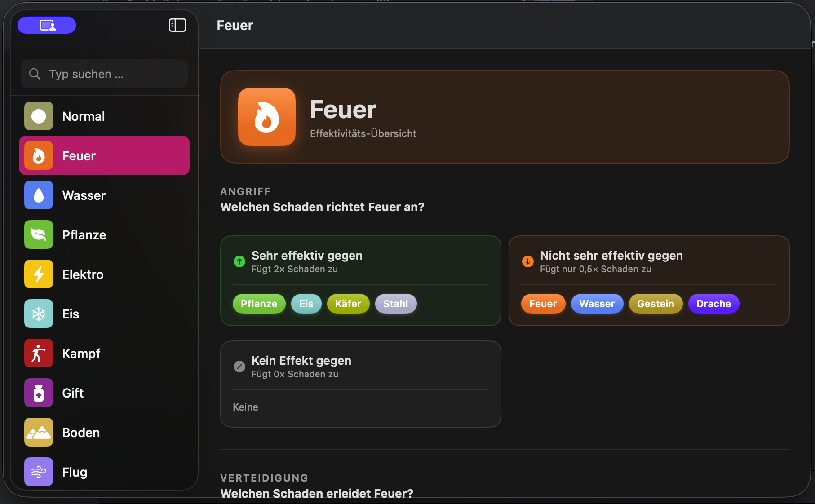The image size is (815, 504).
Task: Choose Eis in the sidebar list
Action: [104, 314]
